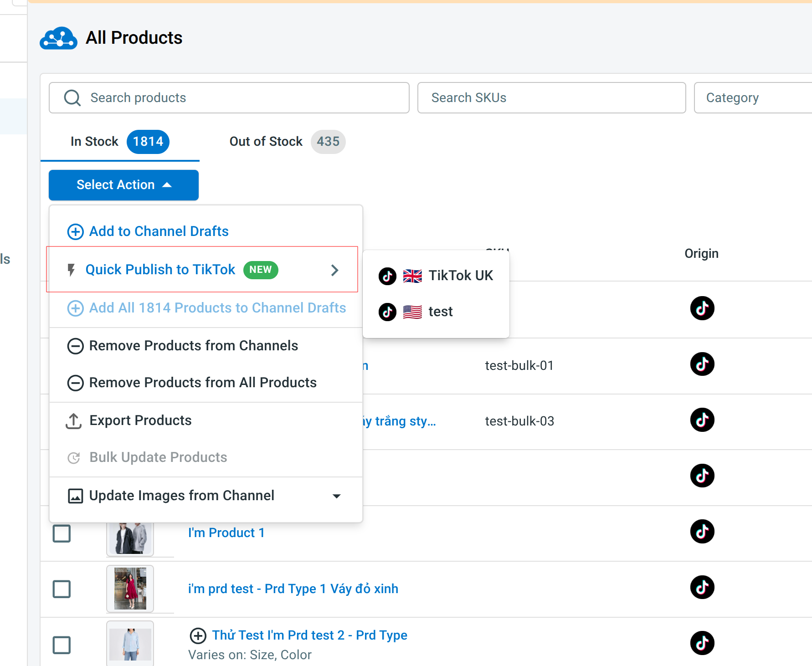Viewport: 812px width, 666px height.
Task: Click the US flag icon beside test
Action: click(x=412, y=312)
